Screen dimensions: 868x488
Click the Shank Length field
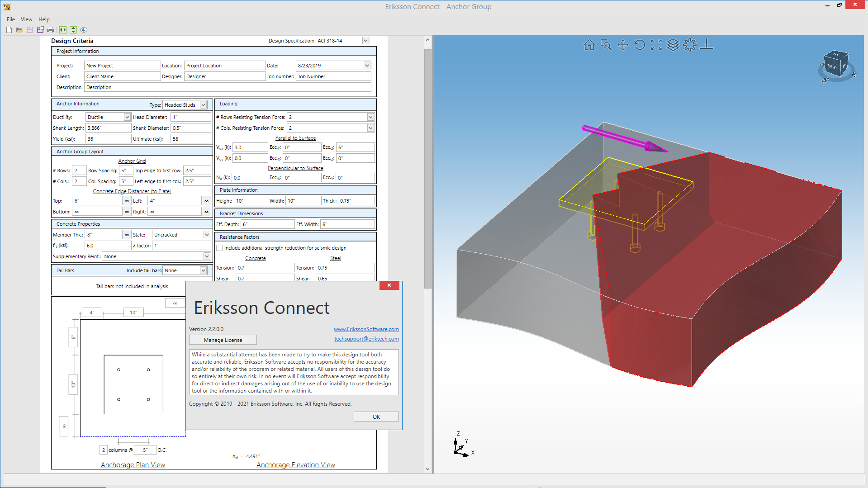[109, 128]
